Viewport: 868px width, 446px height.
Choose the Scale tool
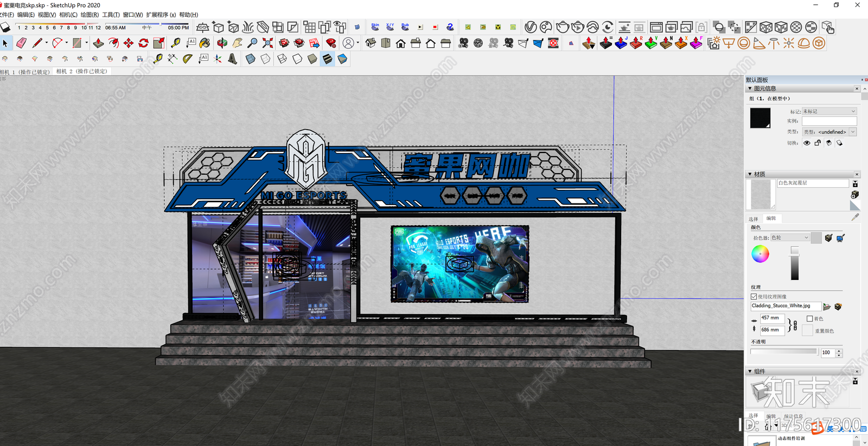click(159, 43)
